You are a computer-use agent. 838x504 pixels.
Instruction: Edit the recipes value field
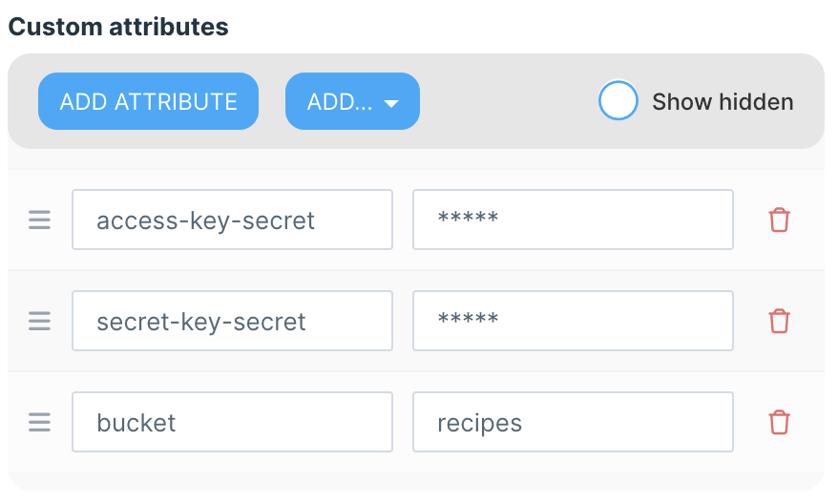pos(573,422)
